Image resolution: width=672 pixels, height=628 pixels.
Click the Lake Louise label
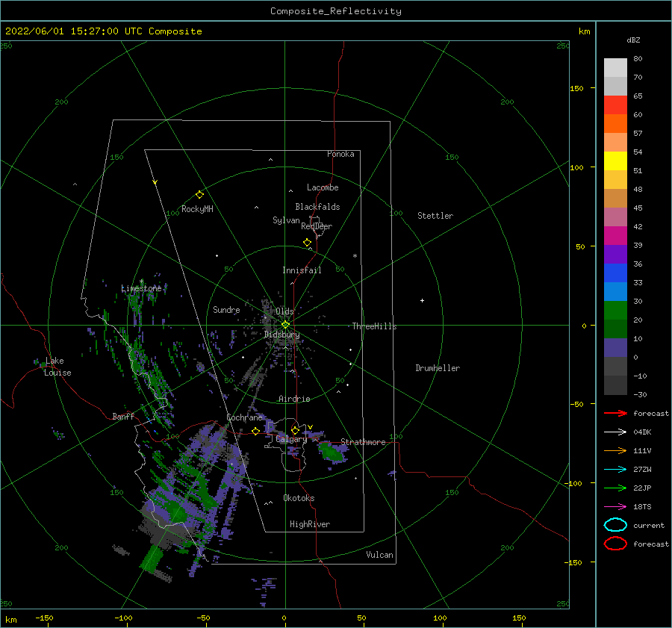57,367
